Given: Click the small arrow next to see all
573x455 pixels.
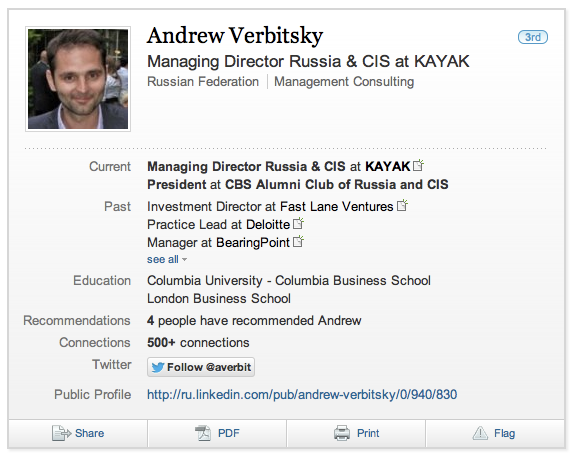Looking at the screenshot, I should click(185, 260).
